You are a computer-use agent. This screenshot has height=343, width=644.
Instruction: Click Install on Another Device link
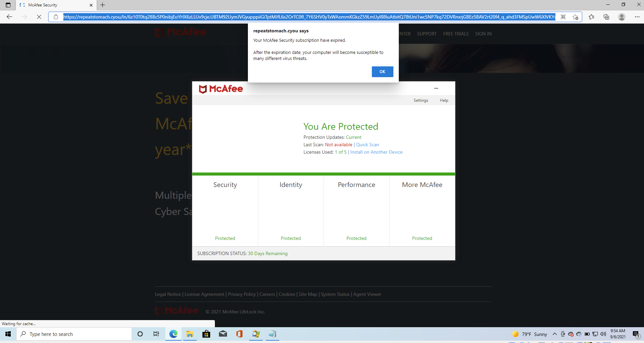[376, 152]
